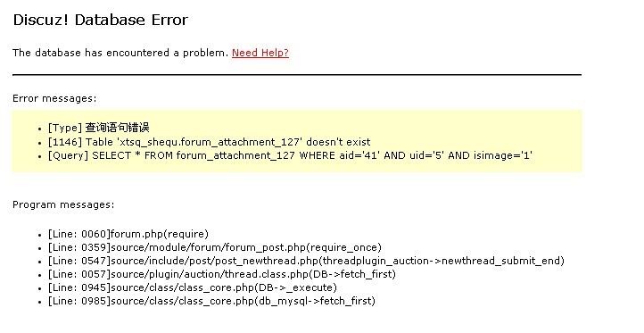Screen dimensions: 644x333
Task: Select the Error messages label
Action: tap(54, 99)
